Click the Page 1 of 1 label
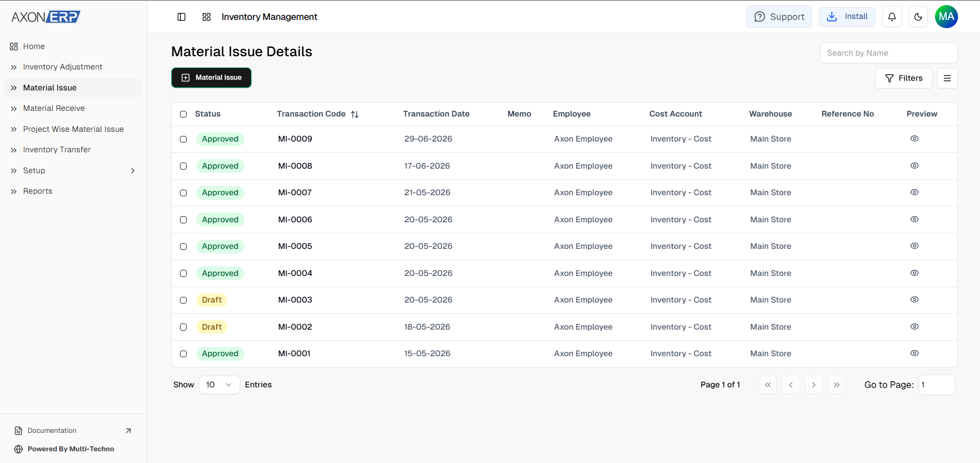The height and width of the screenshot is (463, 980). 720,385
